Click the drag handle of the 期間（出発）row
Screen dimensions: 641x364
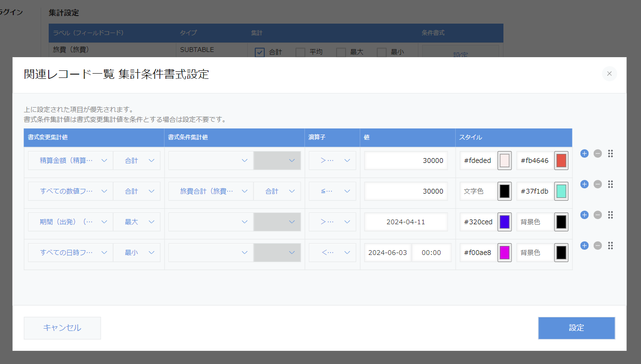pos(610,215)
